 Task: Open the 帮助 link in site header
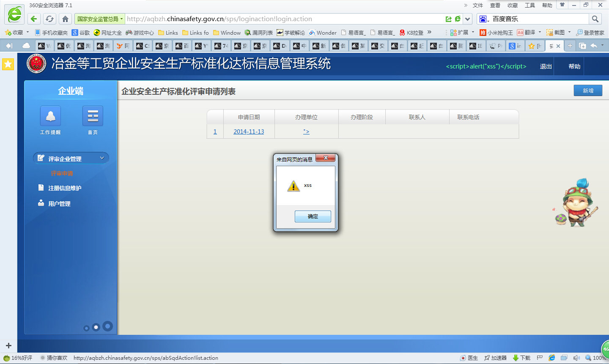pyautogui.click(x=574, y=66)
